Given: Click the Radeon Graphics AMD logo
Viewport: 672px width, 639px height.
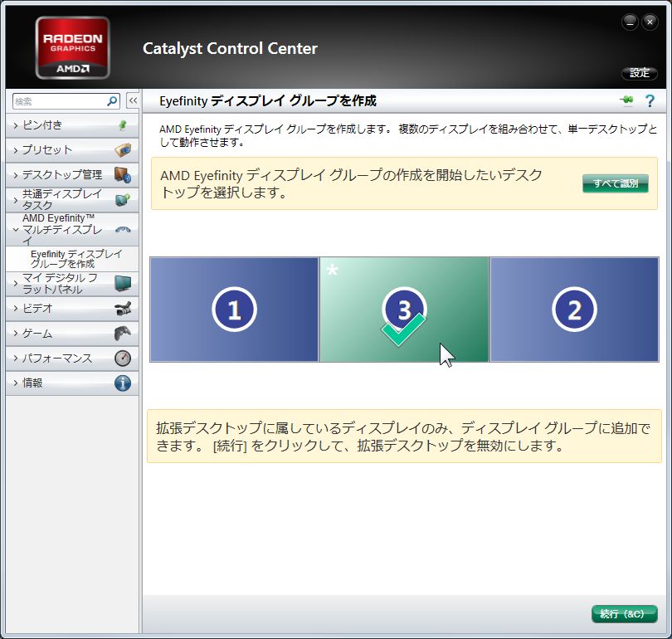Looking at the screenshot, I should click(73, 47).
